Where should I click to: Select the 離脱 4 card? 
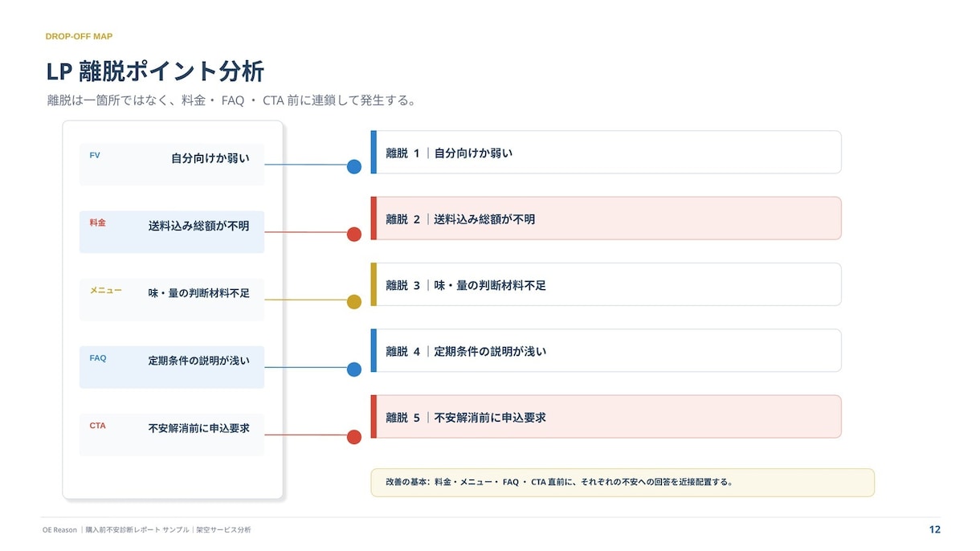[x=606, y=350]
